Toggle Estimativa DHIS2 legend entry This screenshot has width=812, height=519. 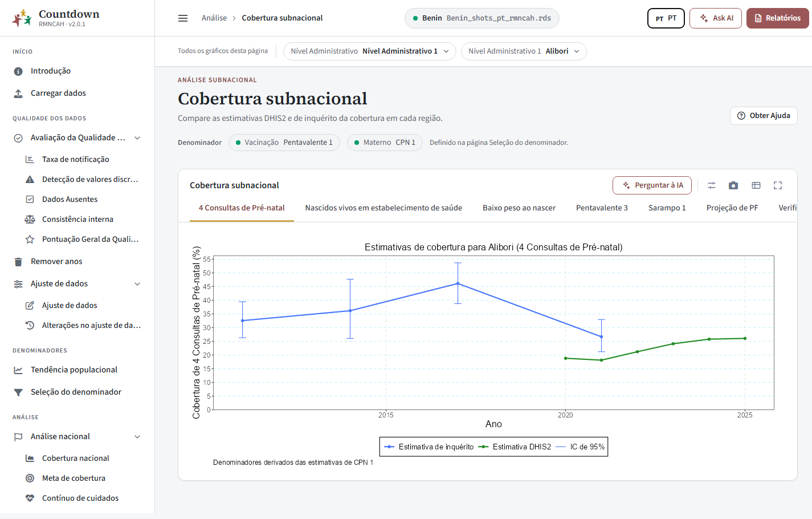coord(515,447)
